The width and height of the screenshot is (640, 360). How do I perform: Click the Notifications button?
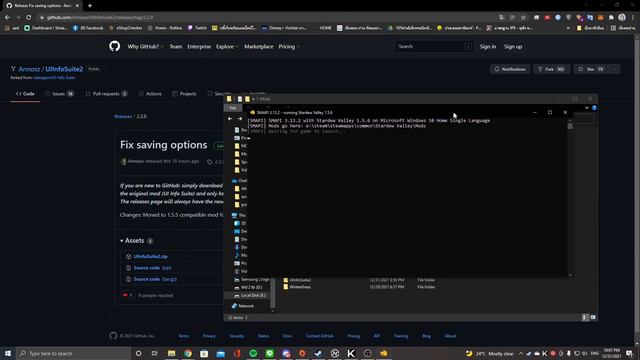(510, 69)
